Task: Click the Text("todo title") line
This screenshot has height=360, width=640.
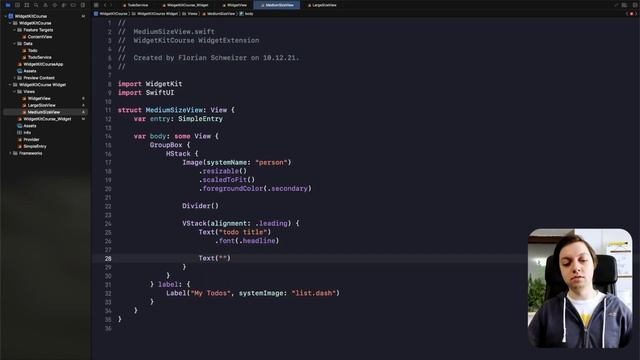Action: tap(235, 232)
